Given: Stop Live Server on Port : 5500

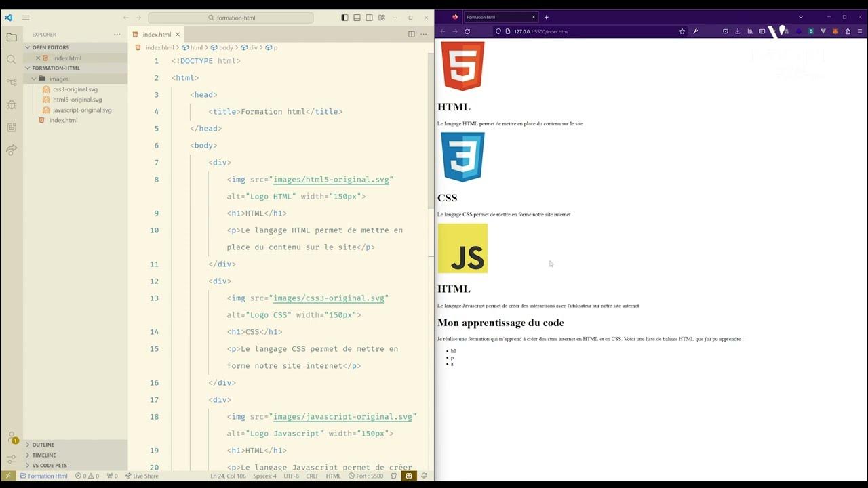Looking at the screenshot, I should [x=366, y=476].
